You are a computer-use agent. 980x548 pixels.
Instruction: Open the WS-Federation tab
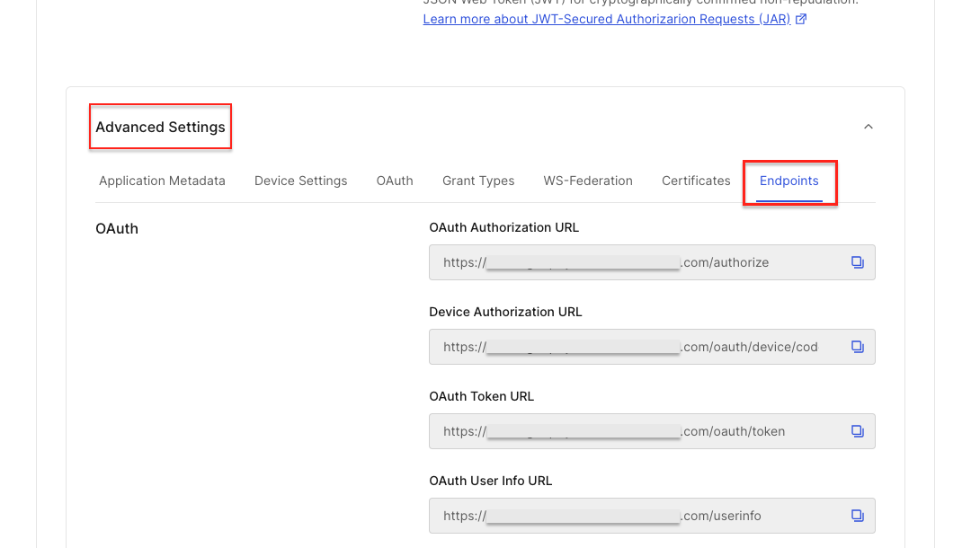(588, 181)
